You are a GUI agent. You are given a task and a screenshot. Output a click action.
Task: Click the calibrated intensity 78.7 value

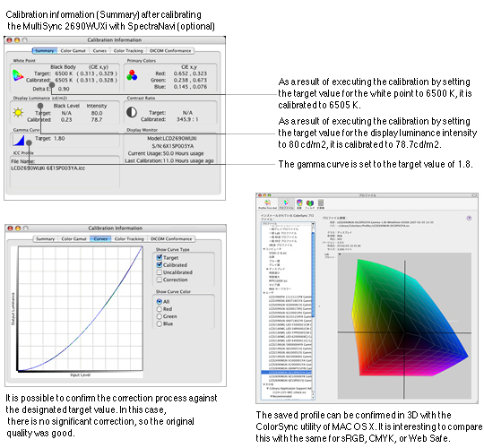[96, 119]
